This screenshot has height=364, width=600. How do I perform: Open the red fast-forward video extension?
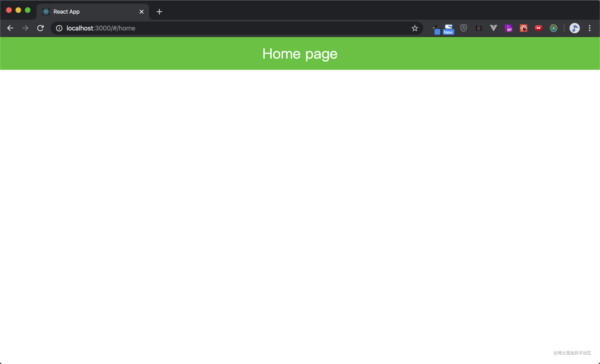(x=538, y=28)
